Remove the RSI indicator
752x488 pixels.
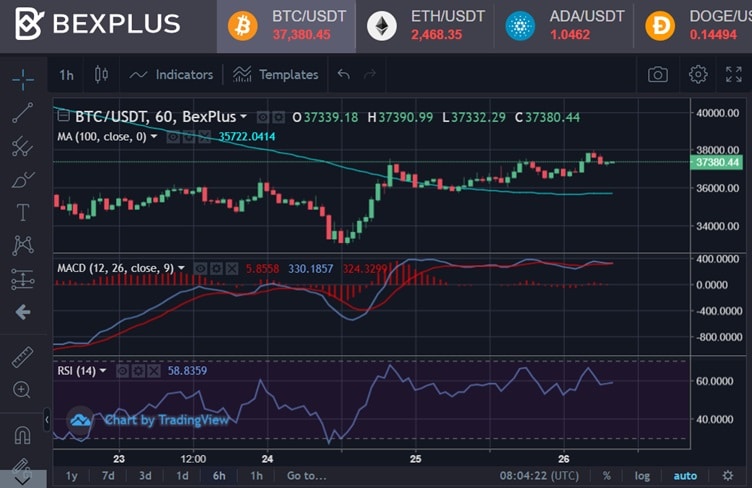(154, 371)
